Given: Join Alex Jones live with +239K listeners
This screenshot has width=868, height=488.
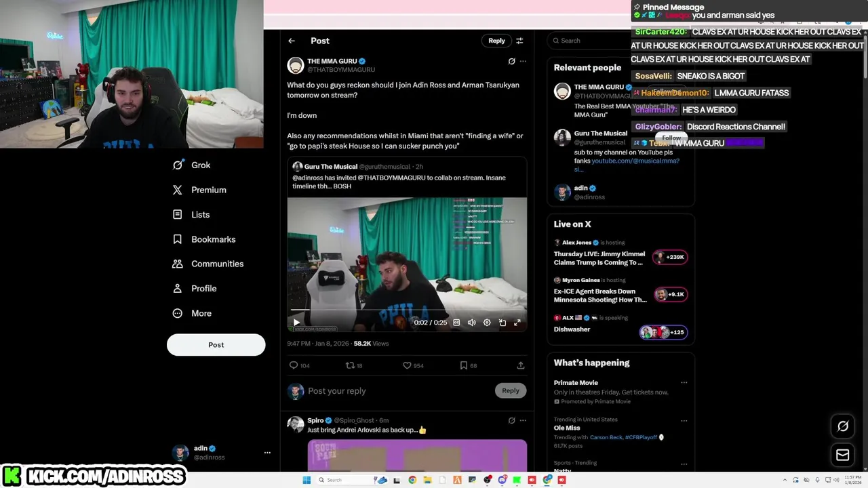Looking at the screenshot, I should point(670,257).
